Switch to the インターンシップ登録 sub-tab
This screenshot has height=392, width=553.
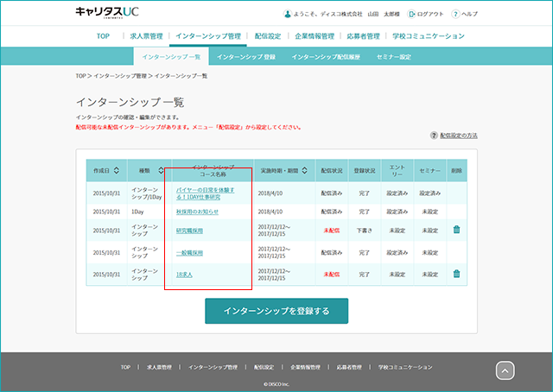point(246,57)
